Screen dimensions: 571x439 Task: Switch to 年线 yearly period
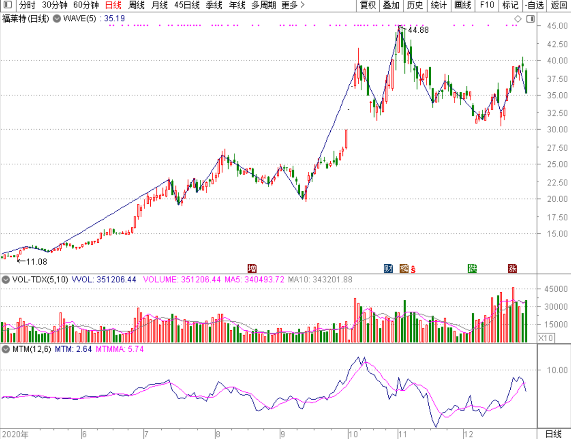click(x=237, y=5)
